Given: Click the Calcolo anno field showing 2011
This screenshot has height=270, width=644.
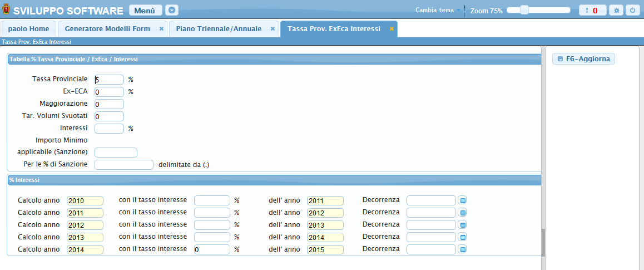Looking at the screenshot, I should (x=85, y=213).
